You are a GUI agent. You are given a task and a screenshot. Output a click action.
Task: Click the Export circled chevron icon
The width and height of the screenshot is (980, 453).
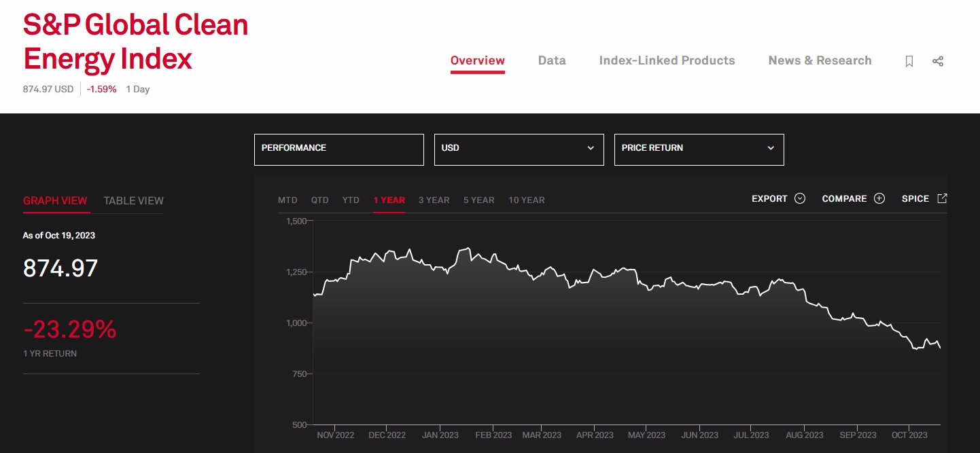[800, 198]
